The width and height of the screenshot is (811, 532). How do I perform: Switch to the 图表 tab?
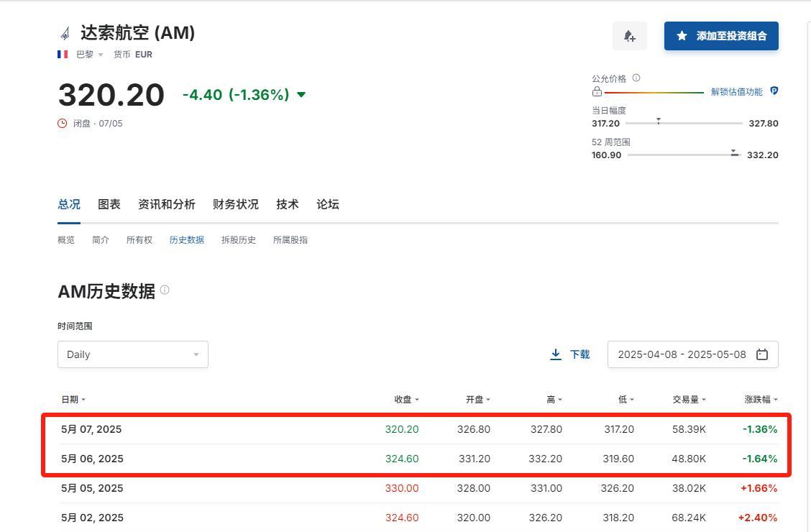pos(109,204)
